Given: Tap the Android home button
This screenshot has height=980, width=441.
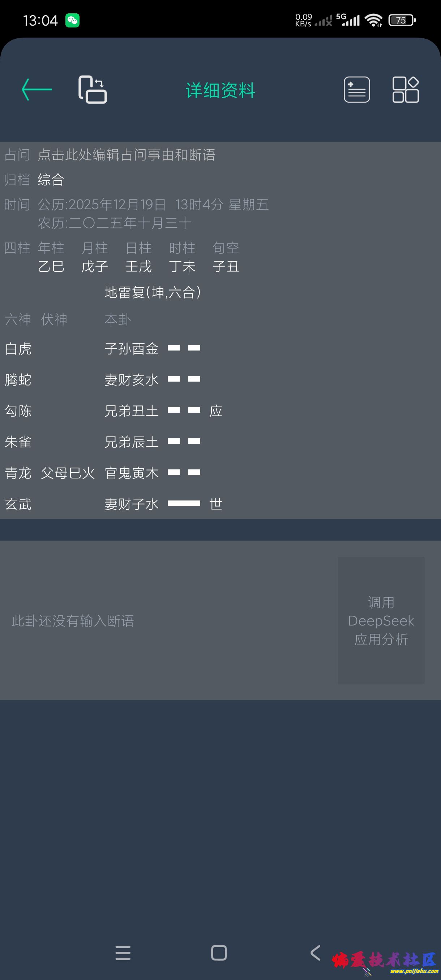Looking at the screenshot, I should 219,953.
